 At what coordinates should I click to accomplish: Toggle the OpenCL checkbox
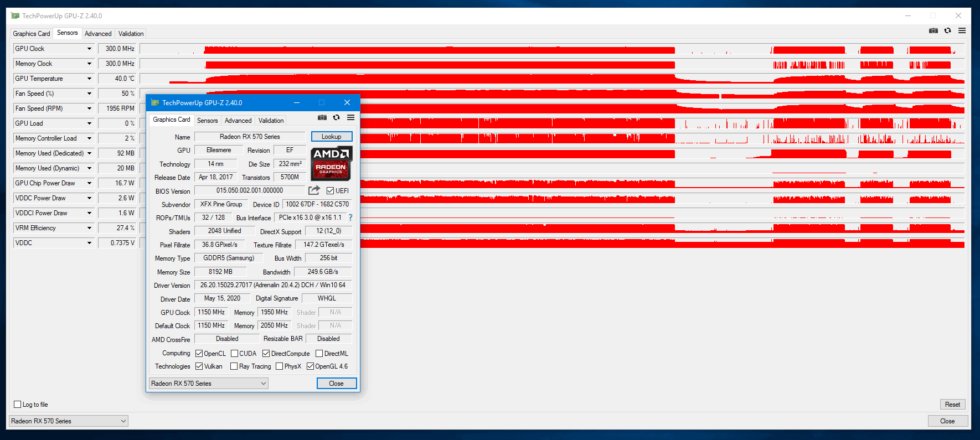tap(199, 353)
